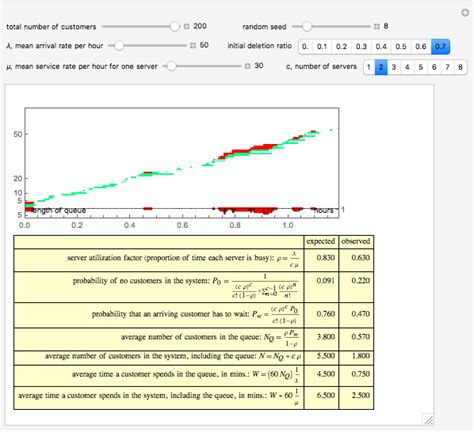Choose 5 servers

coord(421,67)
